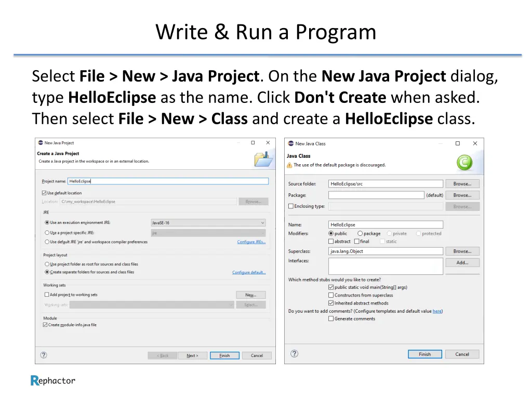532x399 pixels.
Task: Click Add button for Interfaces
Action: (x=462, y=262)
